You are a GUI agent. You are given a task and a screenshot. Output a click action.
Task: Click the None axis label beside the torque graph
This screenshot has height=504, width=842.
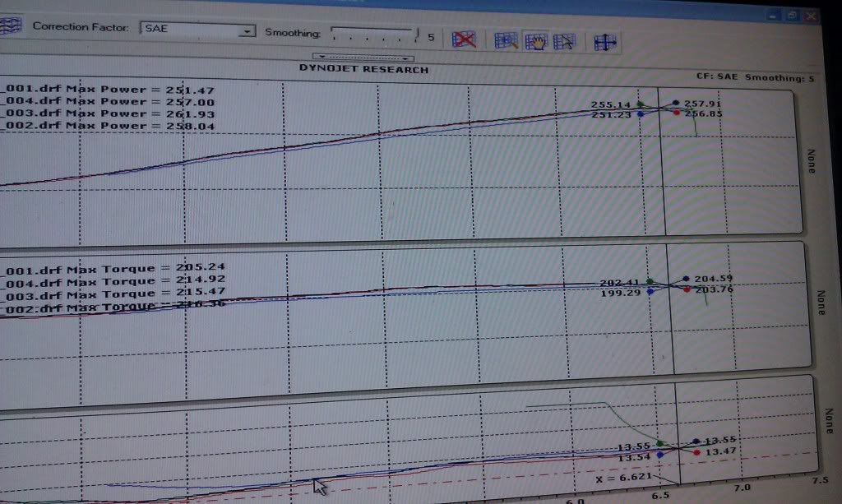pyautogui.click(x=819, y=302)
